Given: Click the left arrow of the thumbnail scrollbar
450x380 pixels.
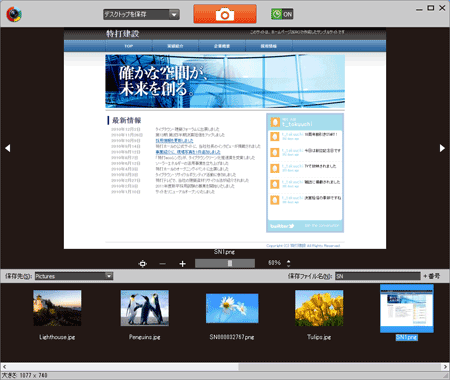Looking at the screenshot, I should tap(4, 367).
